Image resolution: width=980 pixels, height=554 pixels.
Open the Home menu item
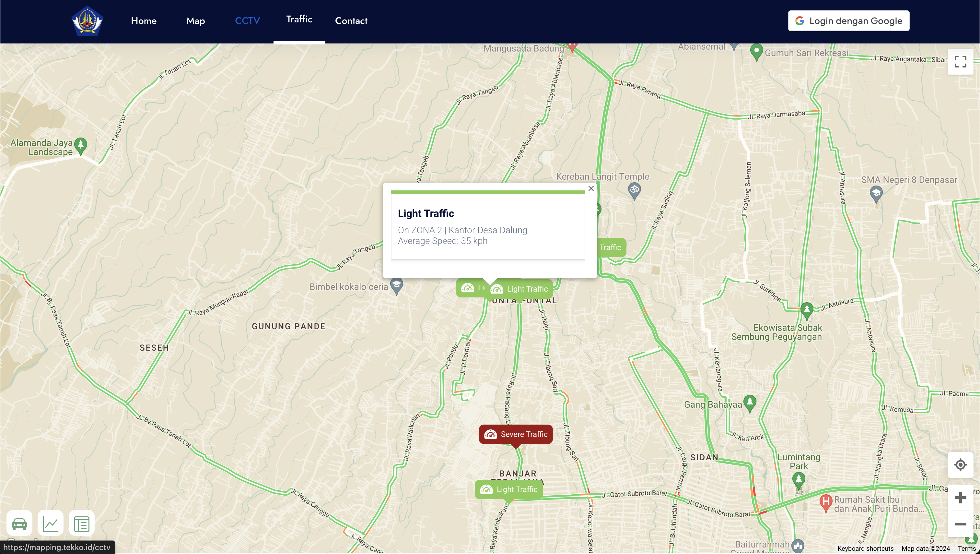(144, 21)
